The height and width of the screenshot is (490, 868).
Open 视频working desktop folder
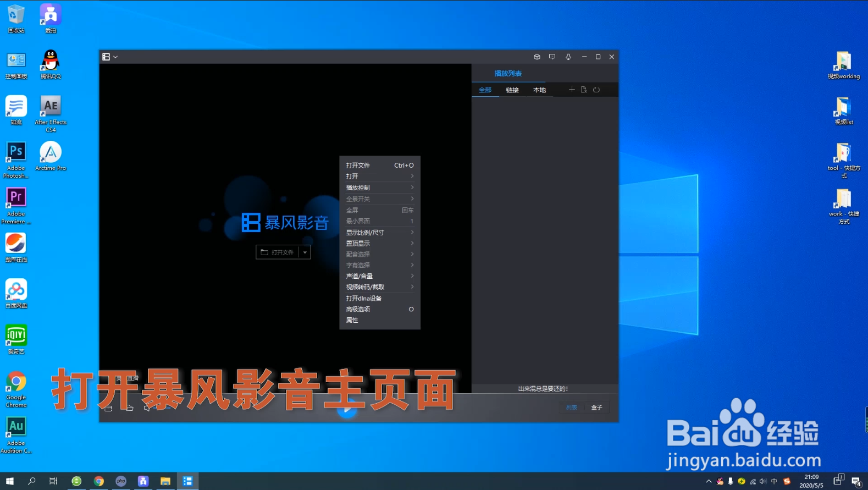pos(844,65)
